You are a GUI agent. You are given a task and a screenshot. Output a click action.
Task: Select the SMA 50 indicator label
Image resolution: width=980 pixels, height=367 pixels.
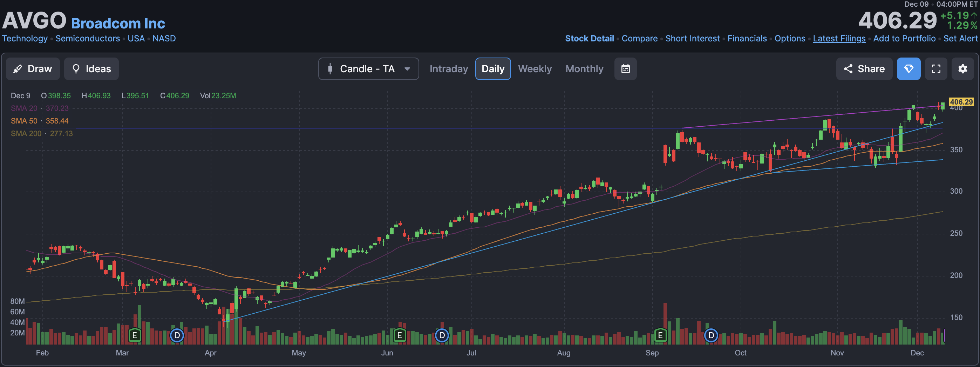point(24,121)
